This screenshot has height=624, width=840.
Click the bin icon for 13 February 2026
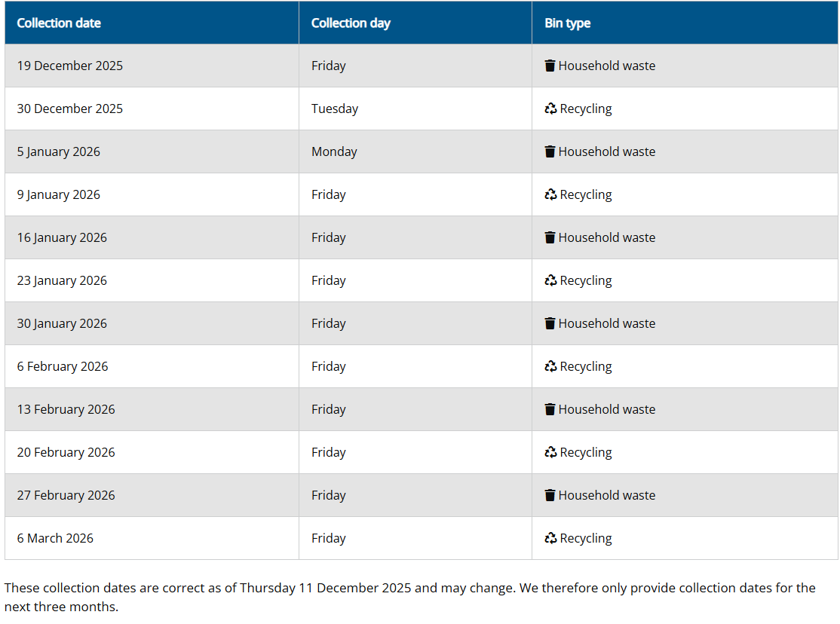tap(550, 409)
